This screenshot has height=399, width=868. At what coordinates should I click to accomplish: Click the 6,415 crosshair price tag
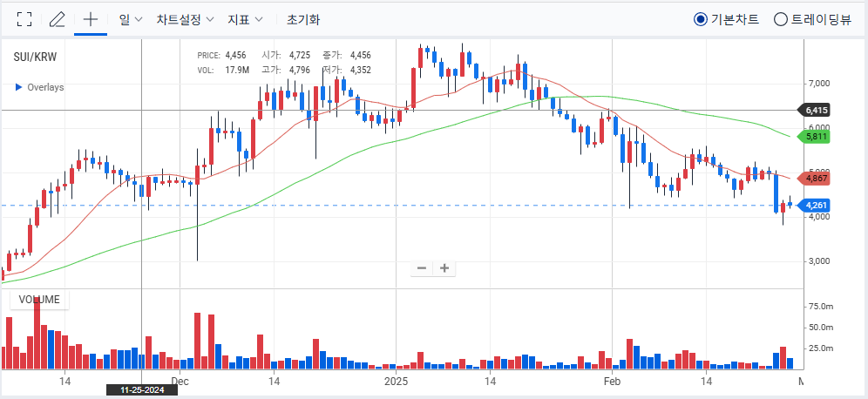point(814,110)
